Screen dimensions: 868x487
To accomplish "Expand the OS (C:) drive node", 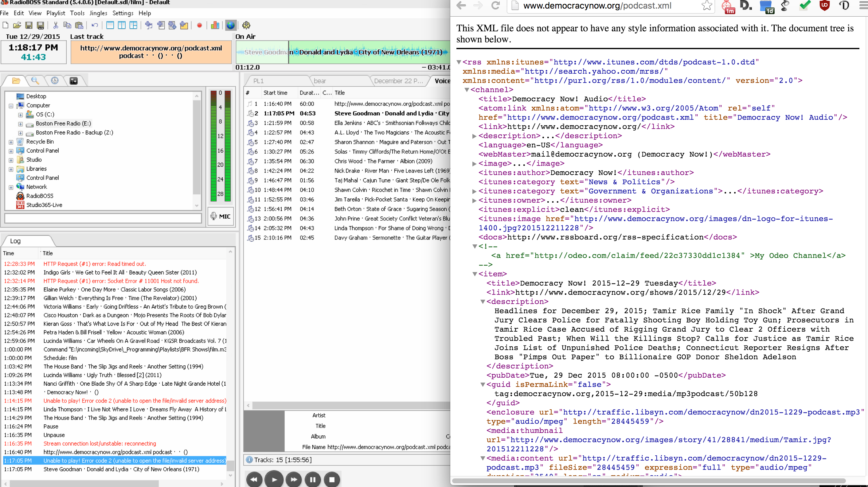I will point(21,115).
